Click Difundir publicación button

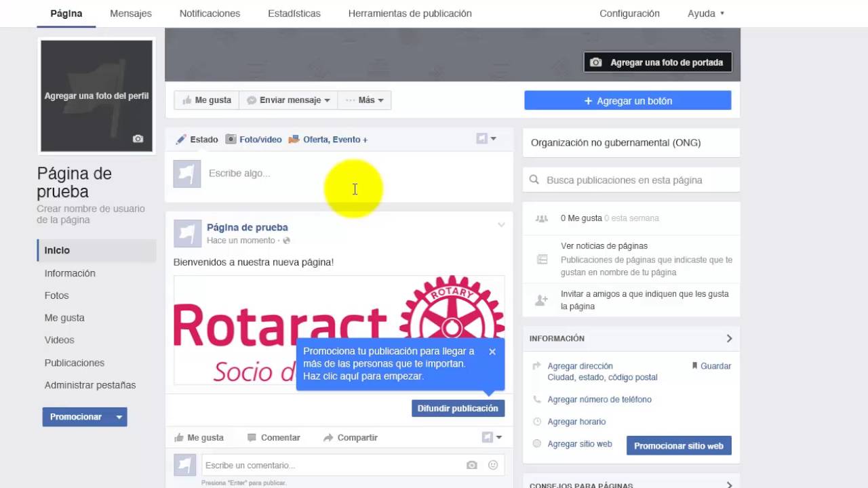point(458,408)
